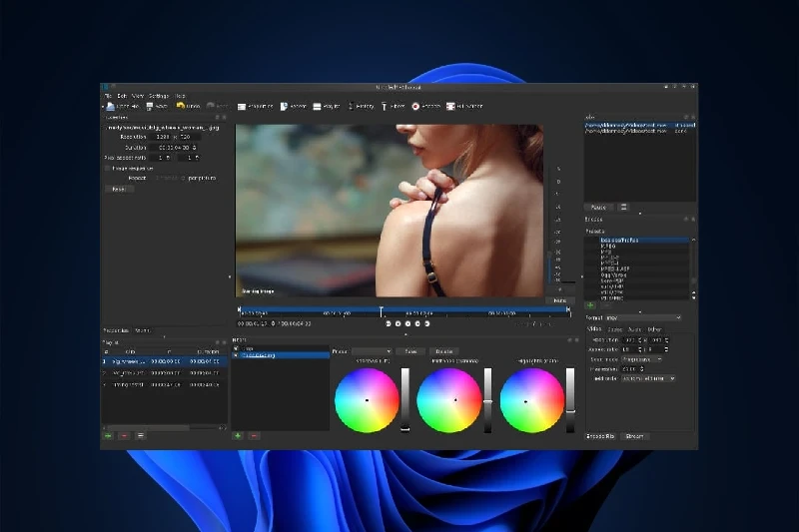799x532 pixels.
Task: Select the Properties tab at bottom left
Action: 116,330
